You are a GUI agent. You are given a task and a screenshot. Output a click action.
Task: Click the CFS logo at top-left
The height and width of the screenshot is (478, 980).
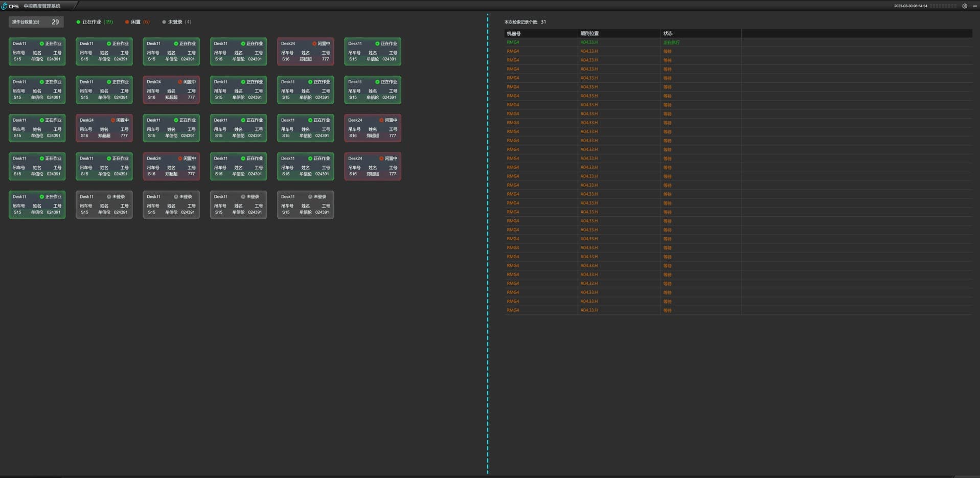(x=10, y=6)
